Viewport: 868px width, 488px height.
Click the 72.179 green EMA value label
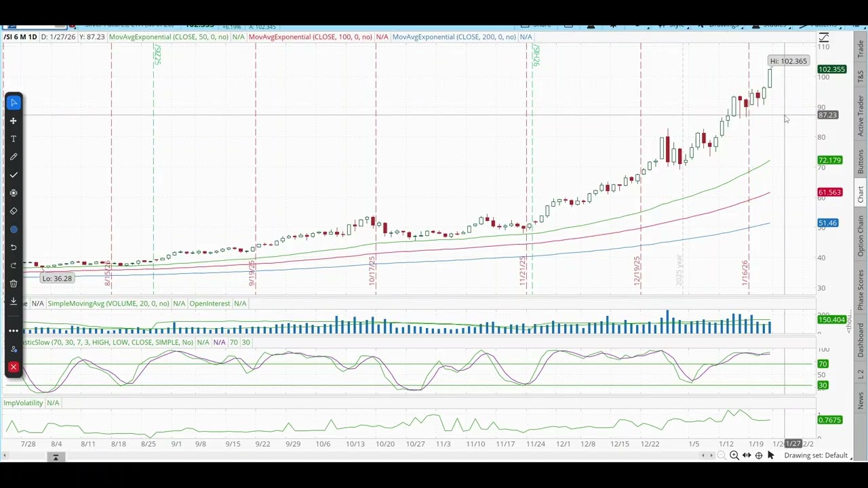(x=830, y=161)
